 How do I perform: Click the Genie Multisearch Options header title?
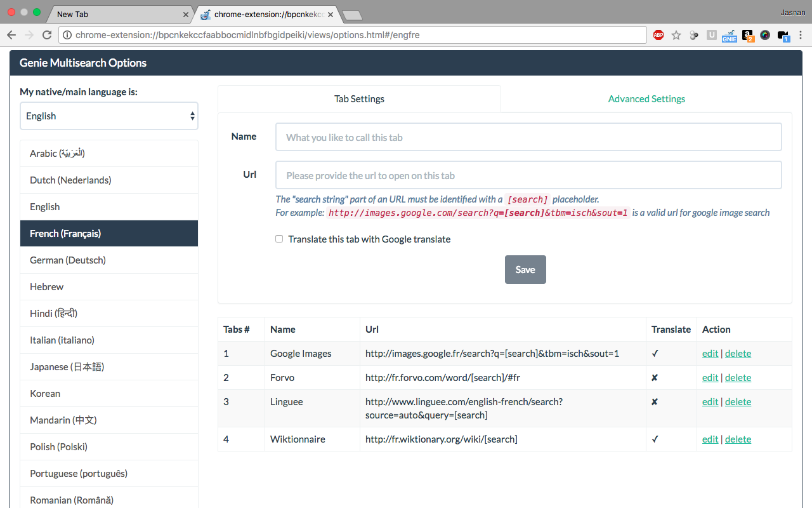click(83, 63)
